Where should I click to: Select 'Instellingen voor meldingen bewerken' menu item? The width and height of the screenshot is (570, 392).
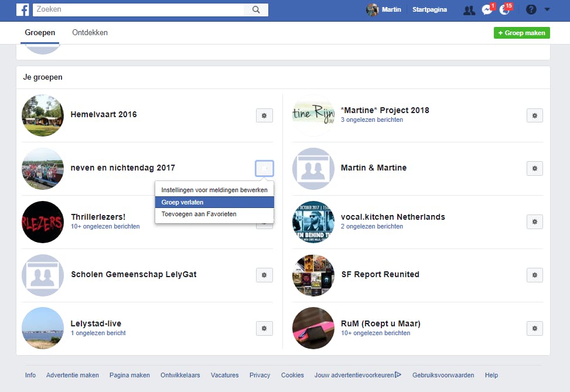pos(214,190)
